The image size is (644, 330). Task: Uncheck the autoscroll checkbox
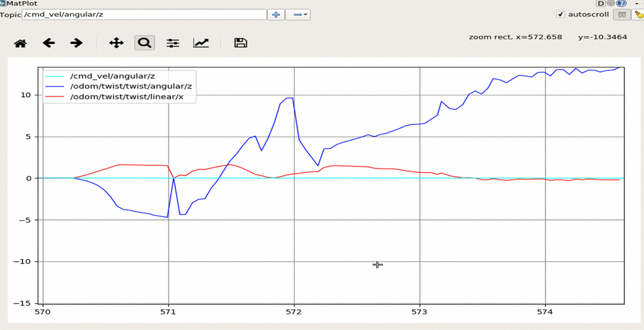point(560,14)
